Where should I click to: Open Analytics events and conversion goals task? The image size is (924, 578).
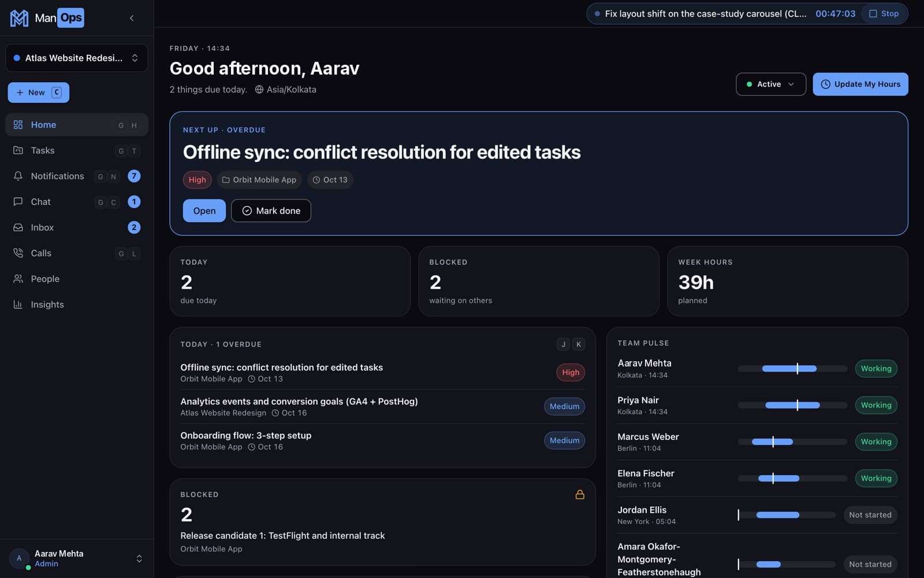click(382, 406)
